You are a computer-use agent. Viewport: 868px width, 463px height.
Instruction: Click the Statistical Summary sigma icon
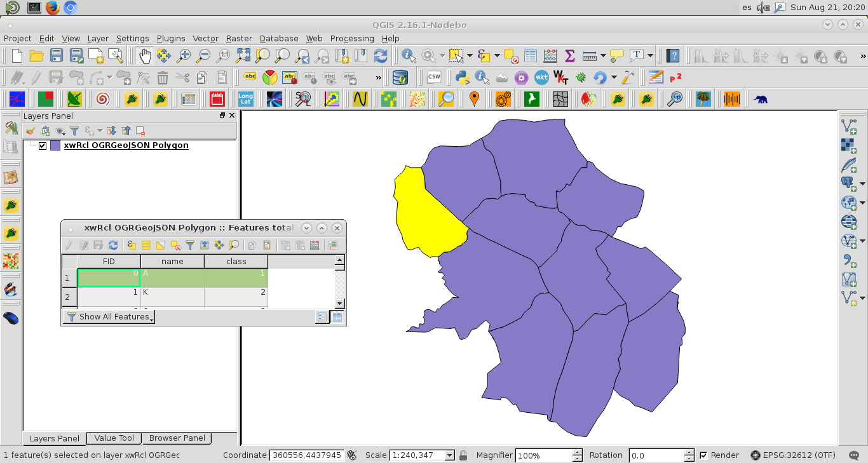[x=570, y=56]
